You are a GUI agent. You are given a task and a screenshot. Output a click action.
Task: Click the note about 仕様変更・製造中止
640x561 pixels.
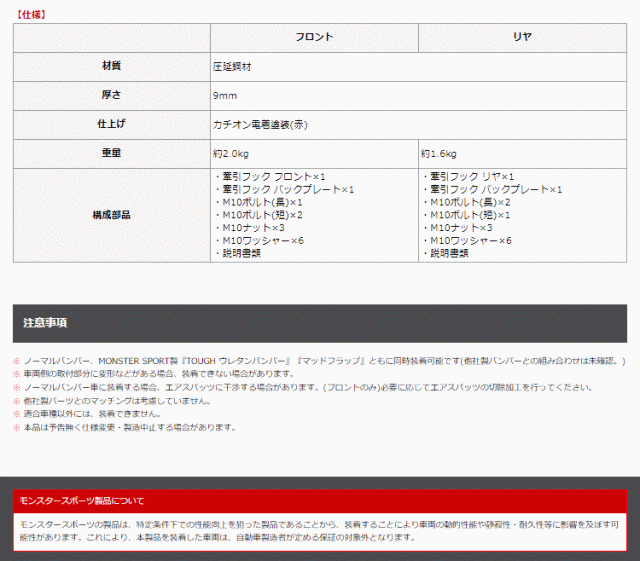129,427
